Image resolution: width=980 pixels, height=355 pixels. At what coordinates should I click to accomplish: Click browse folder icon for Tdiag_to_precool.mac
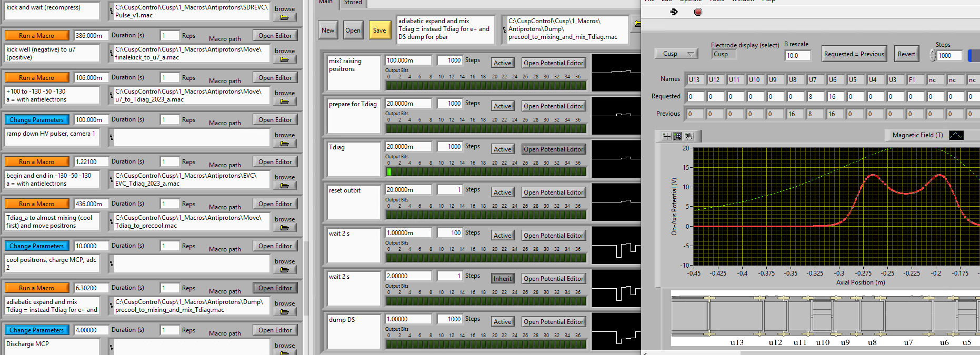tap(285, 228)
